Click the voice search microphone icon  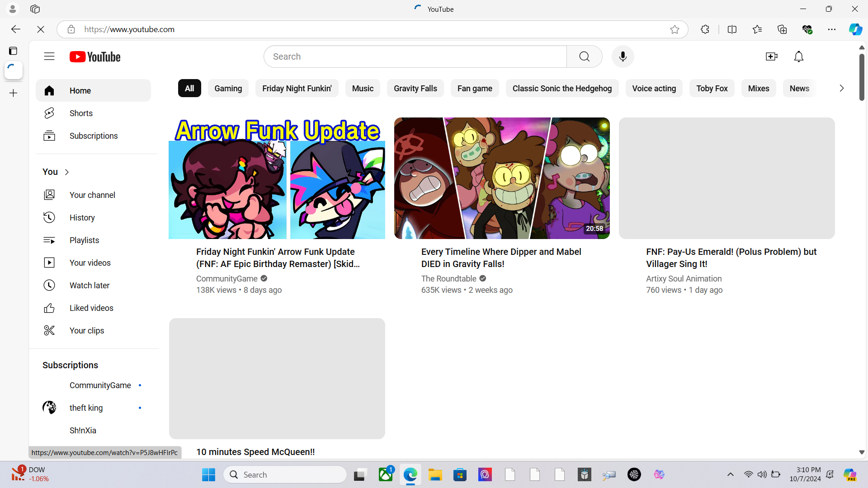(623, 56)
